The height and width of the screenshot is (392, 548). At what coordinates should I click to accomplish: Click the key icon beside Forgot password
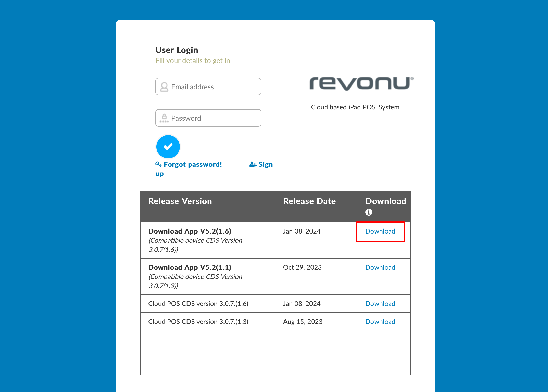point(158,164)
